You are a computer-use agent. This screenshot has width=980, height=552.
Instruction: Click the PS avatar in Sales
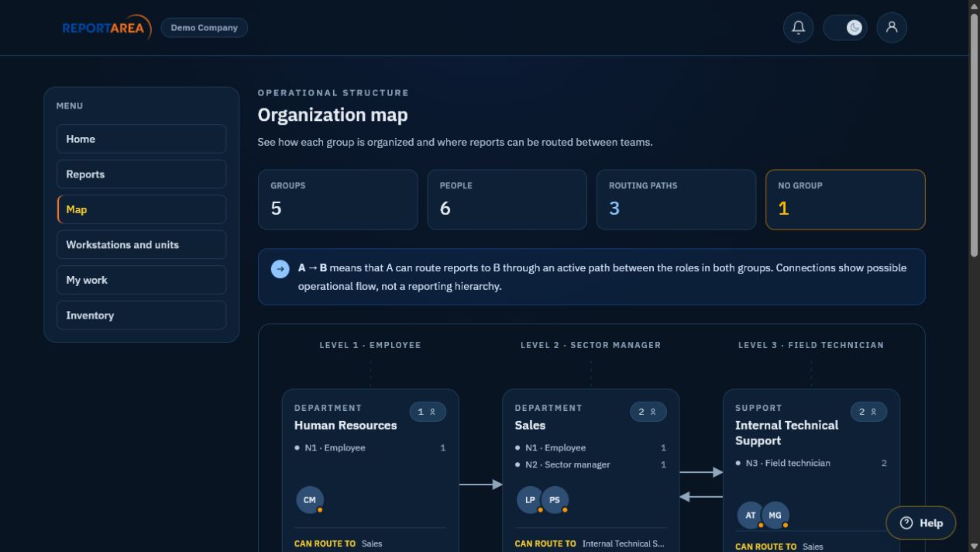point(555,500)
